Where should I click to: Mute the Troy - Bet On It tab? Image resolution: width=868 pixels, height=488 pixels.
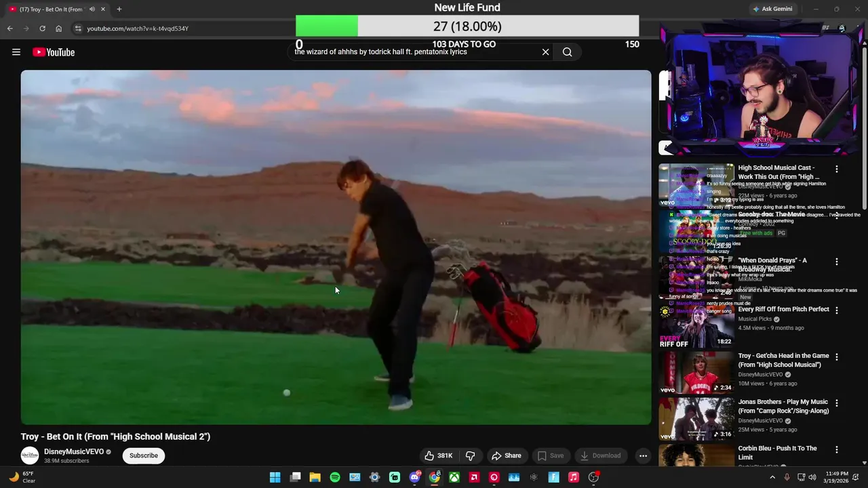92,9
